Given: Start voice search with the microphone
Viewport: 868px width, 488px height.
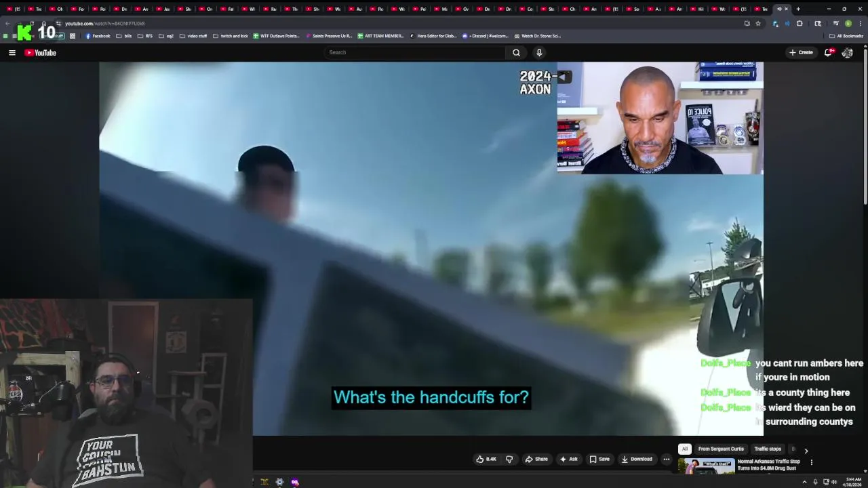Looking at the screenshot, I should point(539,52).
